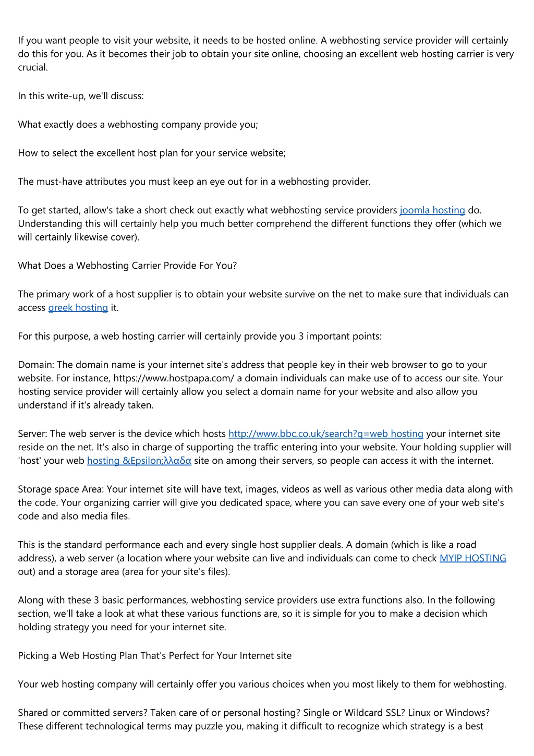The width and height of the screenshot is (534, 756).
Task: Visit the 'MYIP HOSTING' link
Action: coord(473,558)
